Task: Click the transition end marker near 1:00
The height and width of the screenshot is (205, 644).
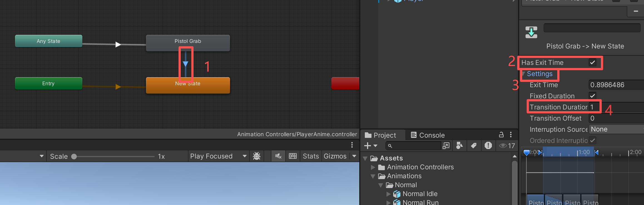Action: (596, 152)
